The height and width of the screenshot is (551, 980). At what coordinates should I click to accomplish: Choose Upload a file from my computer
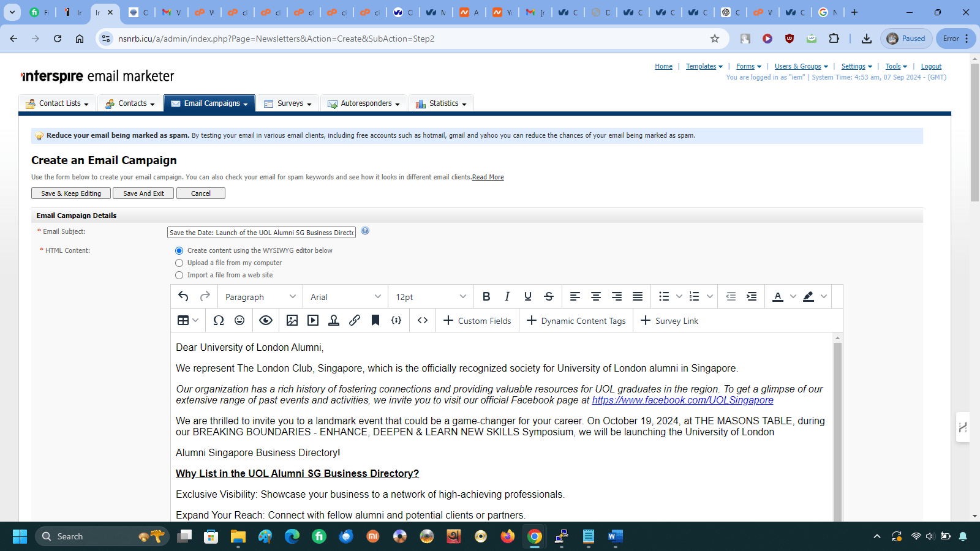[x=179, y=263]
